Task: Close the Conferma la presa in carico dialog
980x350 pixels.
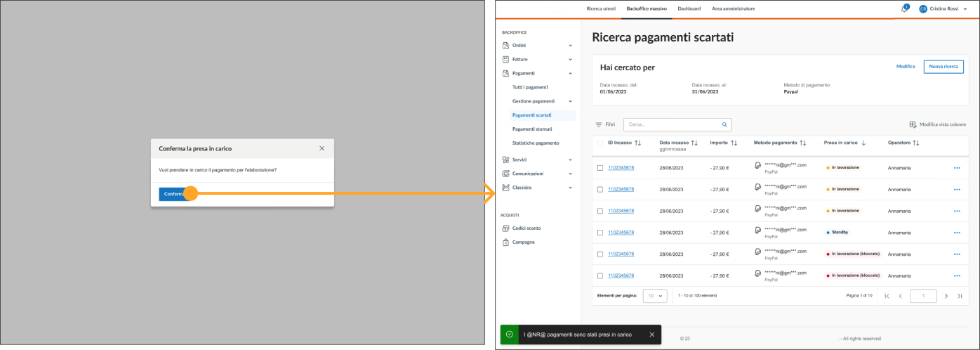Action: tap(322, 148)
